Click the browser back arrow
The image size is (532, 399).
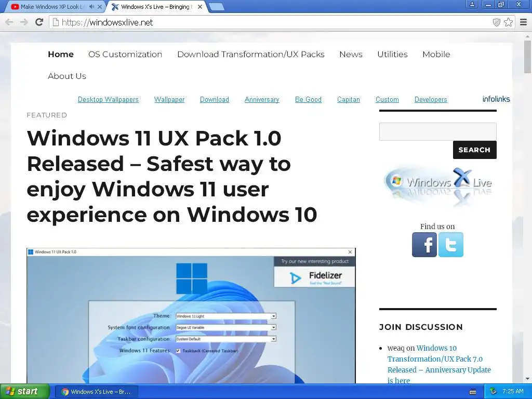click(x=9, y=22)
